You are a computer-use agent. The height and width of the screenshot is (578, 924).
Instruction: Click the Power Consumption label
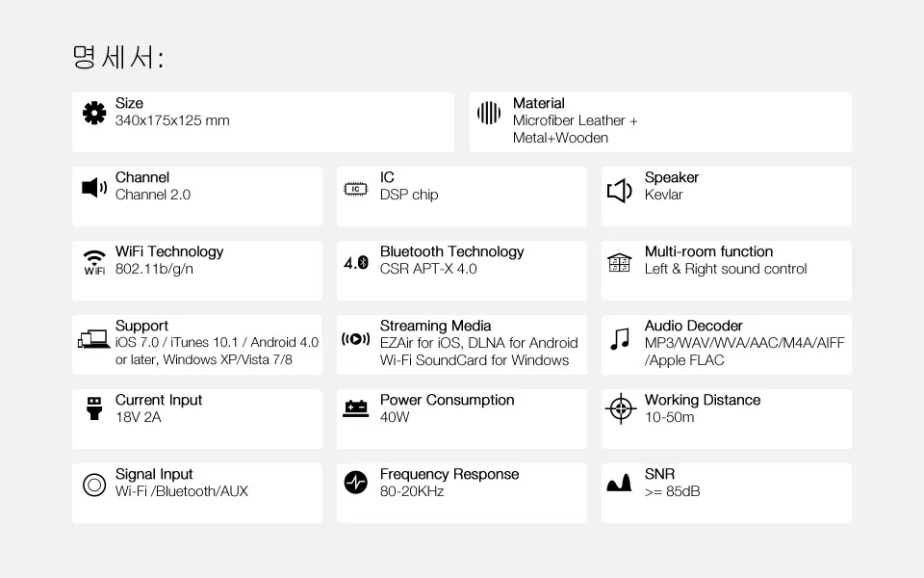(447, 400)
